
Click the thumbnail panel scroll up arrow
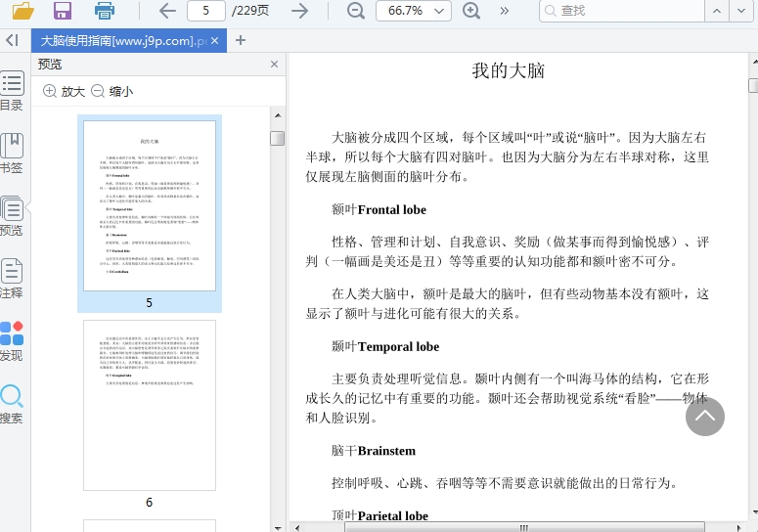(x=278, y=115)
